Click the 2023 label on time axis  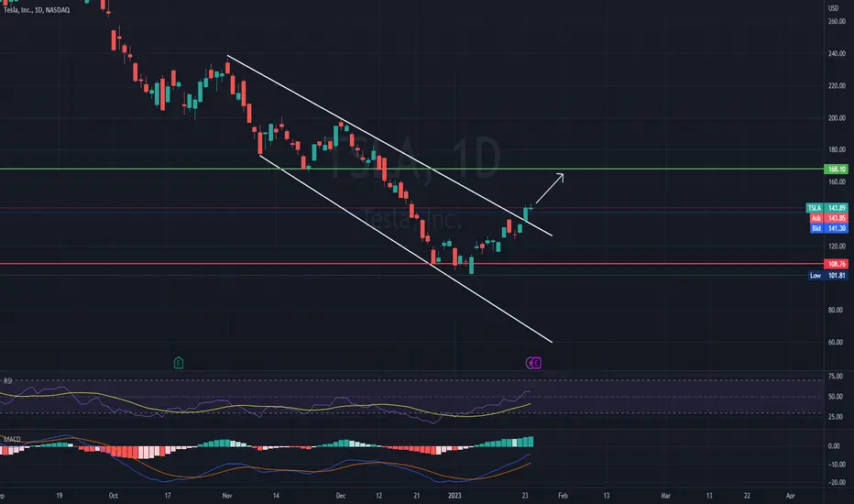[x=454, y=496]
